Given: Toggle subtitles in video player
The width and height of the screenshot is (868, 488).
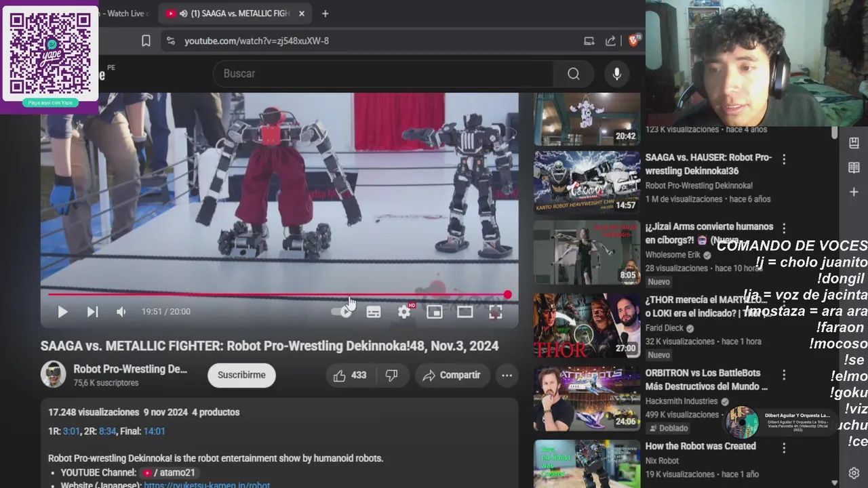Looking at the screenshot, I should click(x=373, y=312).
